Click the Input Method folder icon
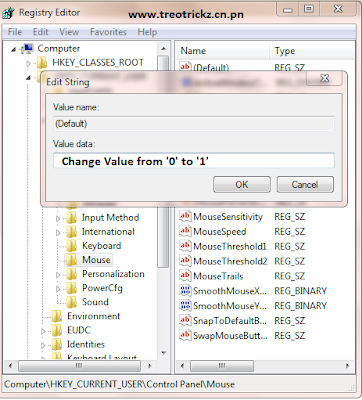 (x=71, y=218)
